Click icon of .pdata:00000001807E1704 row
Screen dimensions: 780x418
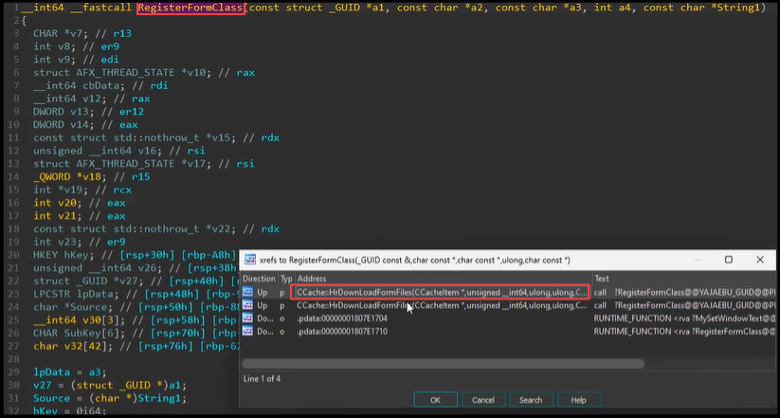tap(248, 319)
